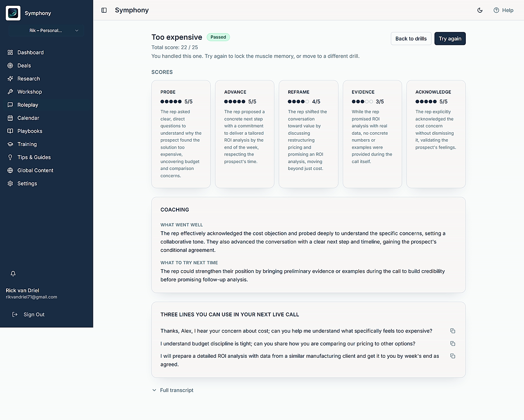Click the Passed status badge
This screenshot has width=524, height=420.
pyautogui.click(x=218, y=37)
